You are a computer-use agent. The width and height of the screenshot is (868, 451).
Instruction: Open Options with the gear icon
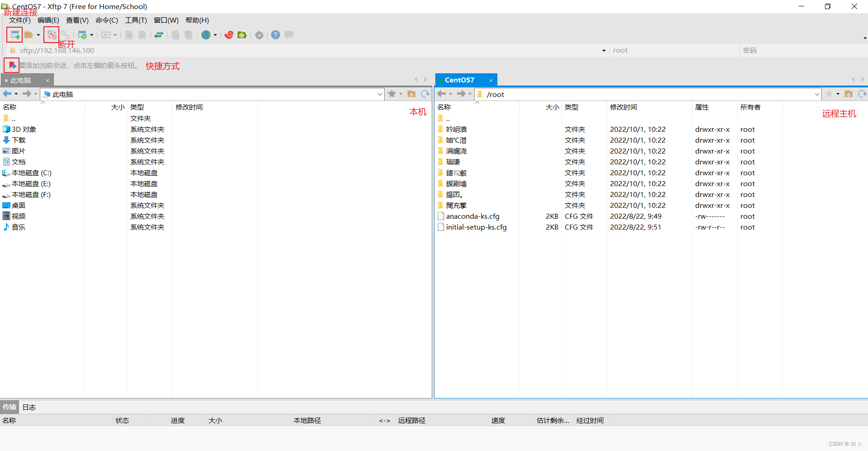click(x=259, y=35)
